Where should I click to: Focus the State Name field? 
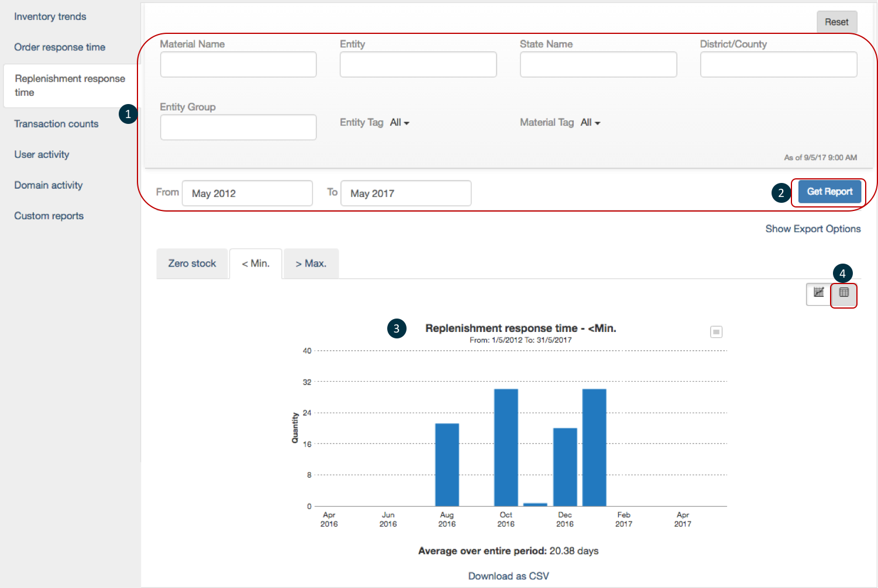[x=598, y=64]
